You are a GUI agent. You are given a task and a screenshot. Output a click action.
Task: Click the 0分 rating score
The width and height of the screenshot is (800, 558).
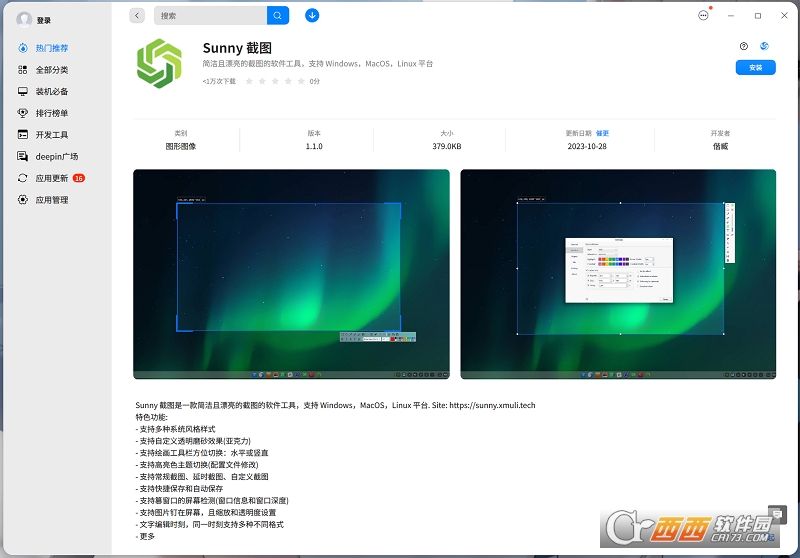coord(315,81)
